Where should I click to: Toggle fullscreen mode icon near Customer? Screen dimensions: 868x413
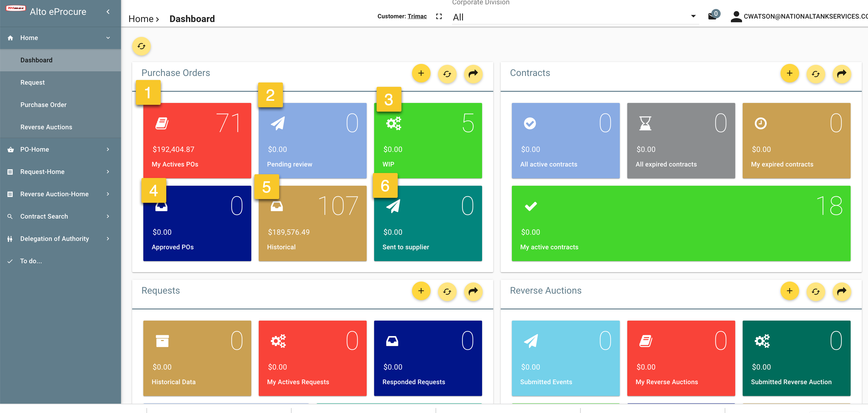438,16
